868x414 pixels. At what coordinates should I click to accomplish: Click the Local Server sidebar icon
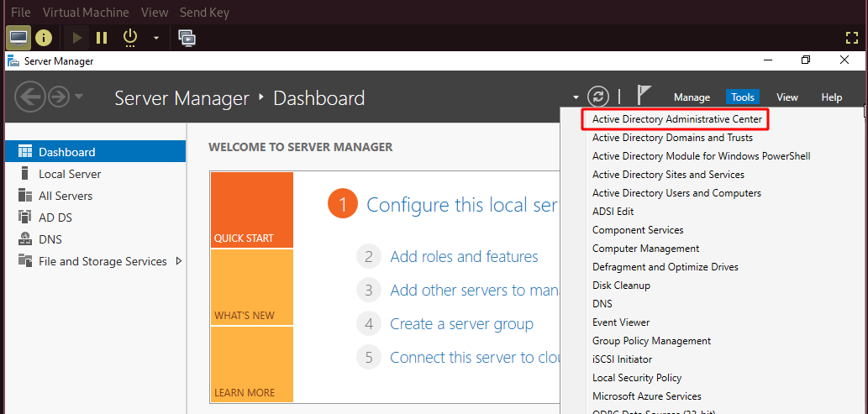coord(25,173)
